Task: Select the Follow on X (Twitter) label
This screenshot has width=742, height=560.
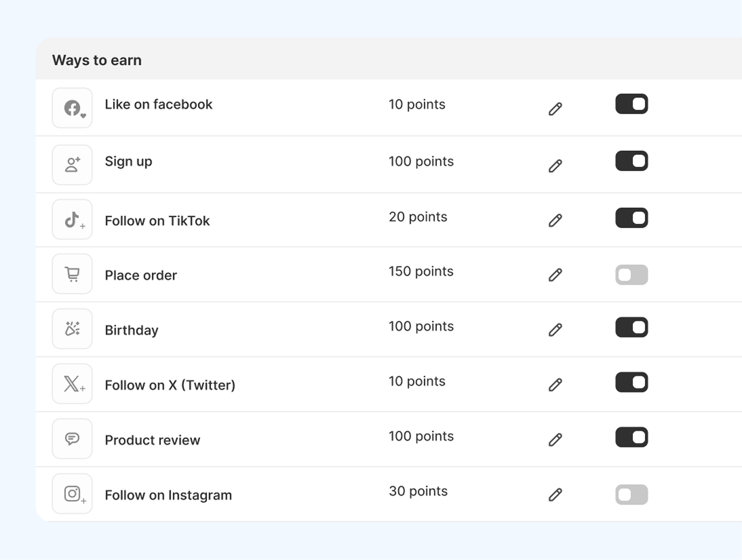Action: click(170, 385)
